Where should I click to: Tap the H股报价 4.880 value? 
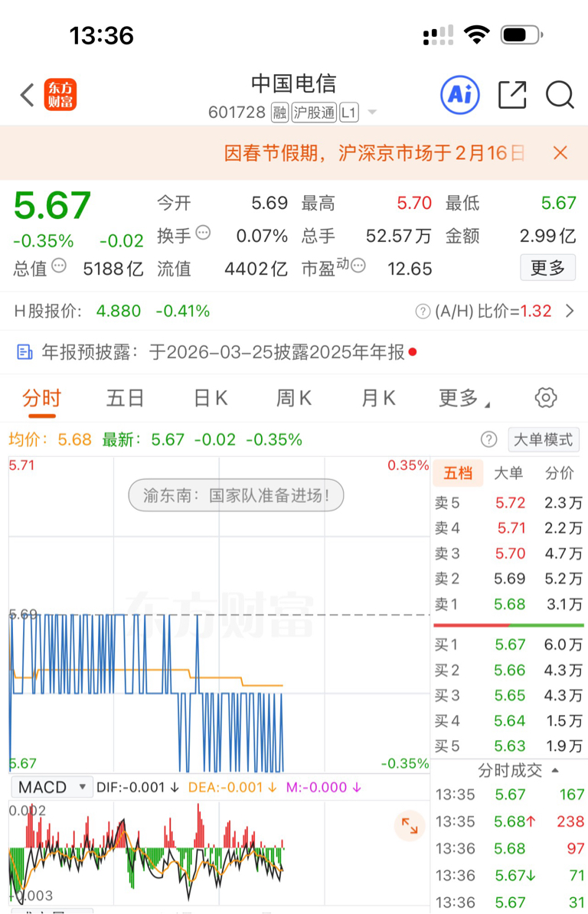[x=119, y=312]
